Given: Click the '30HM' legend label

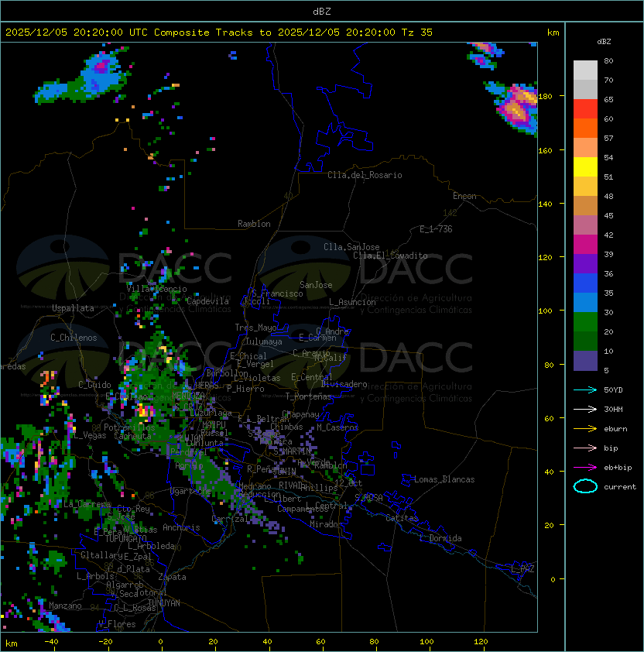Looking at the screenshot, I should 613,410.
